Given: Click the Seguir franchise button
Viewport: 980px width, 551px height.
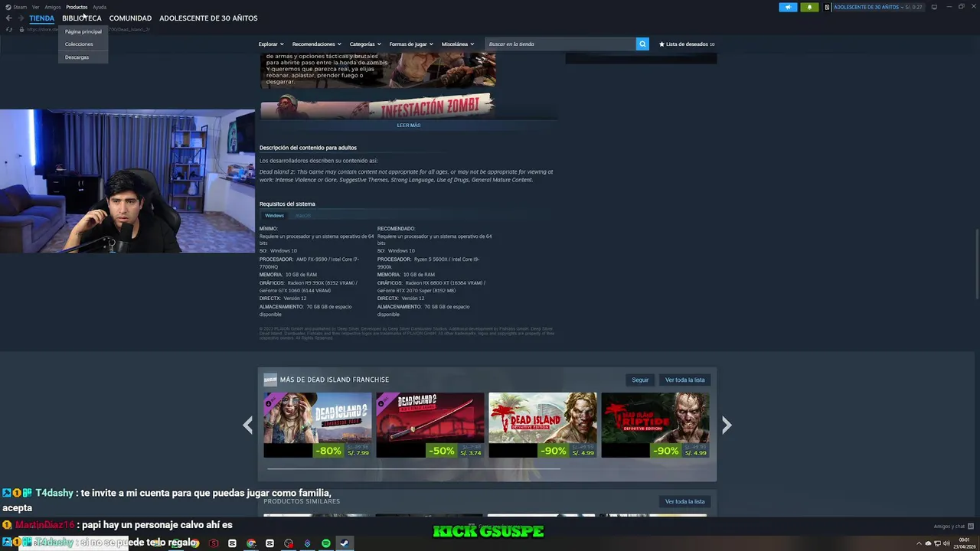Looking at the screenshot, I should point(640,380).
